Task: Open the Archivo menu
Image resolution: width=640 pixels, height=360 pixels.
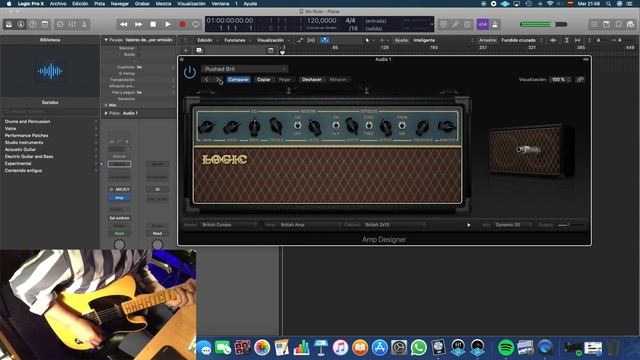Action: tap(58, 4)
